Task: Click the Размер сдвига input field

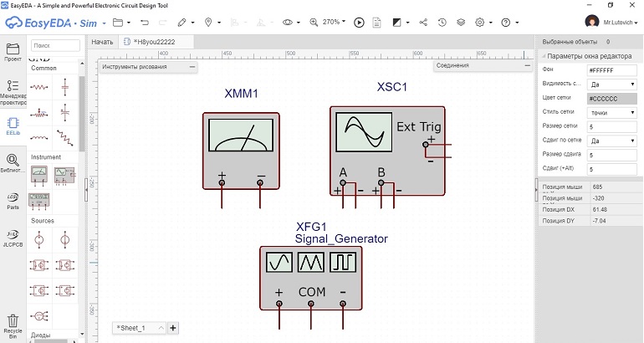Action: tap(612, 155)
